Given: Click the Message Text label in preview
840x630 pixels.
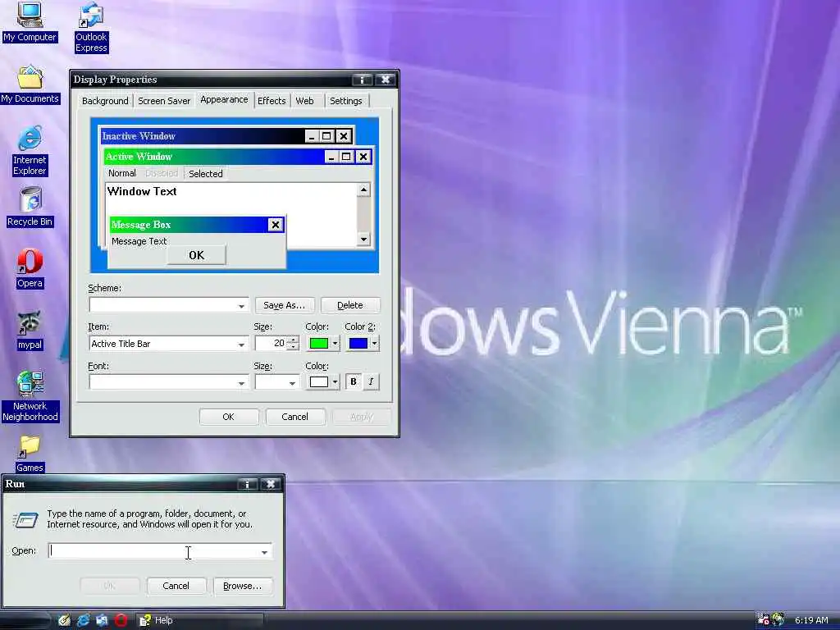Looking at the screenshot, I should pyautogui.click(x=139, y=241).
